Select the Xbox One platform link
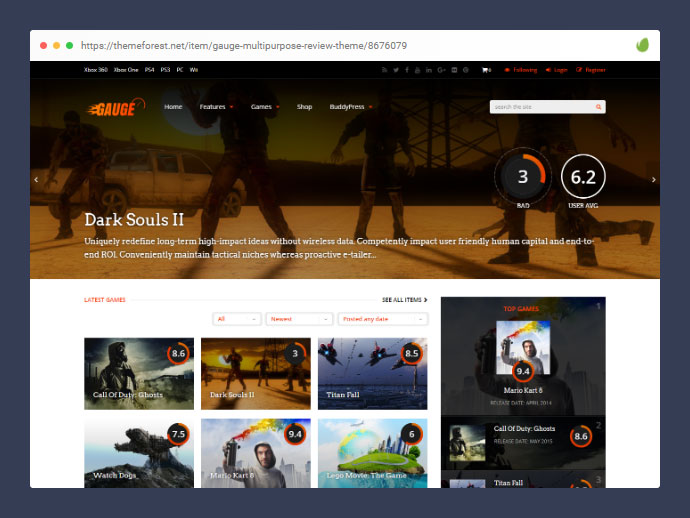Viewport: 690px width, 518px height. pos(126,70)
